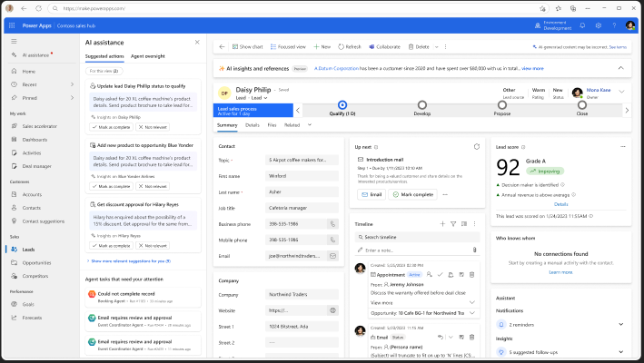Open Focused view
Image resolution: width=644 pixels, height=363 pixels.
(x=288, y=47)
